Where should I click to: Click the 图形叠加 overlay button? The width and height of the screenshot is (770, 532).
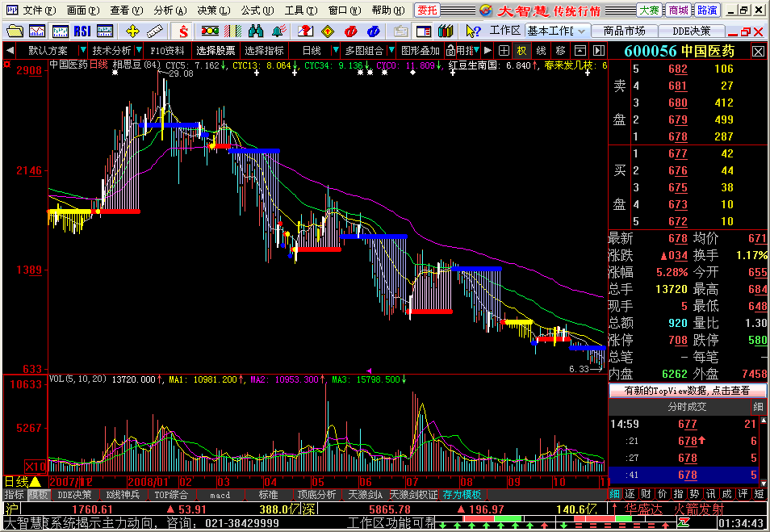(420, 51)
